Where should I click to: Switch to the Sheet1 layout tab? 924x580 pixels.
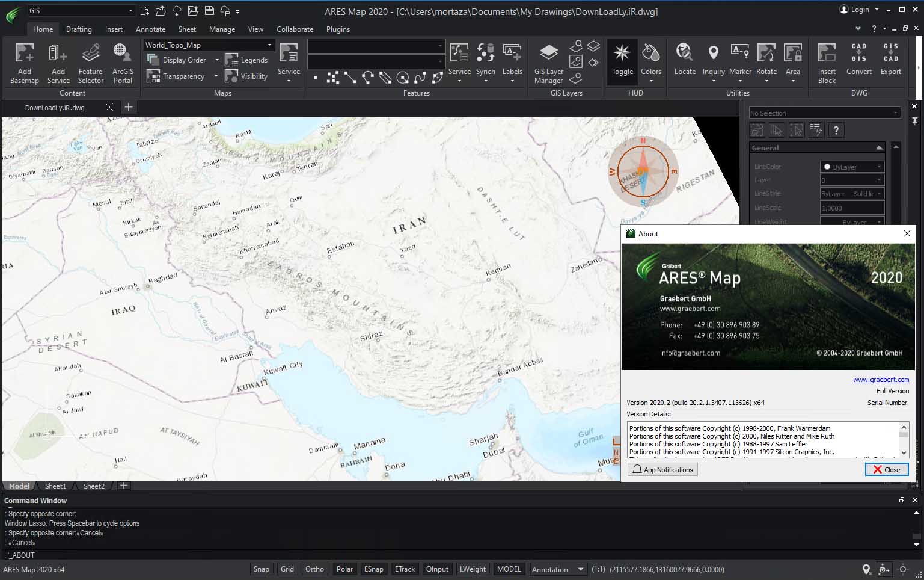(x=55, y=486)
